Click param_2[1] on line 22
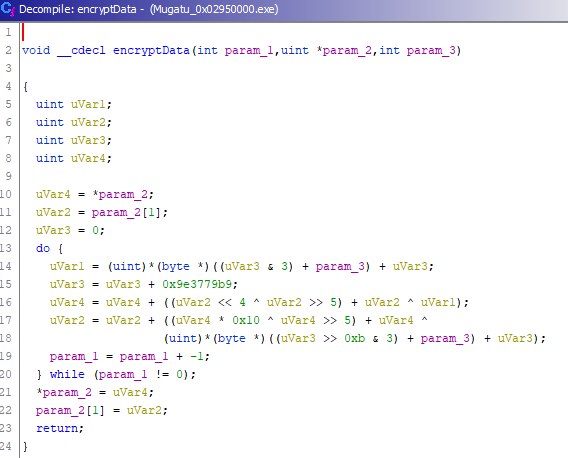568x458 pixels. pyautogui.click(x=70, y=410)
